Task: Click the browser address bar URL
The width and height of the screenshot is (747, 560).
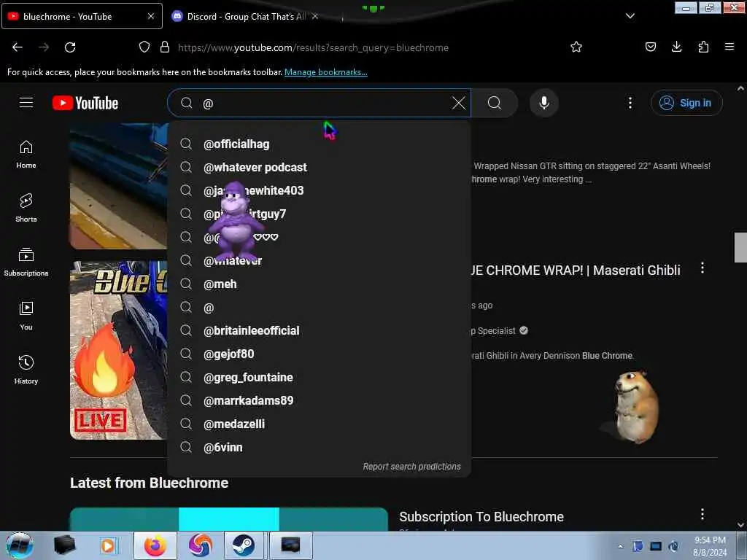Action: [x=313, y=47]
